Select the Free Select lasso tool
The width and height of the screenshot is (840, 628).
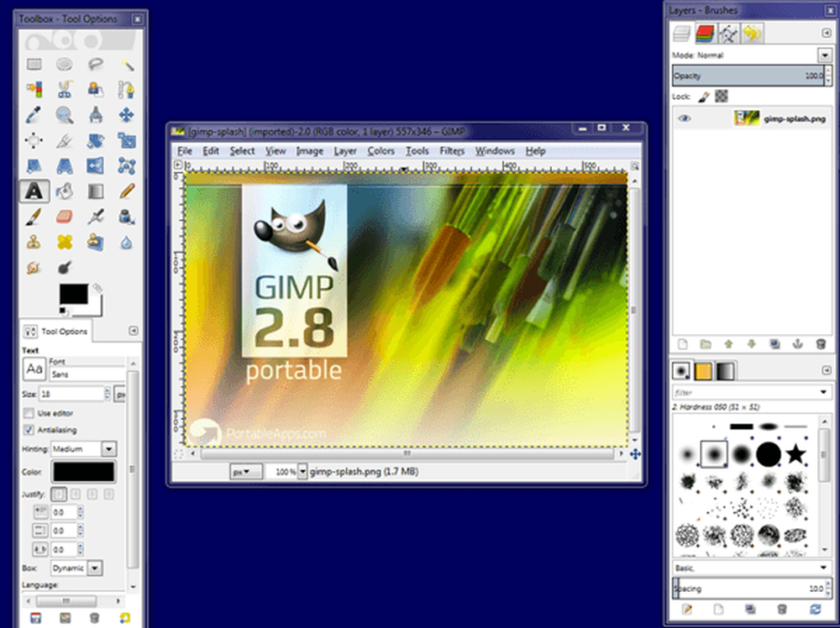[96, 65]
